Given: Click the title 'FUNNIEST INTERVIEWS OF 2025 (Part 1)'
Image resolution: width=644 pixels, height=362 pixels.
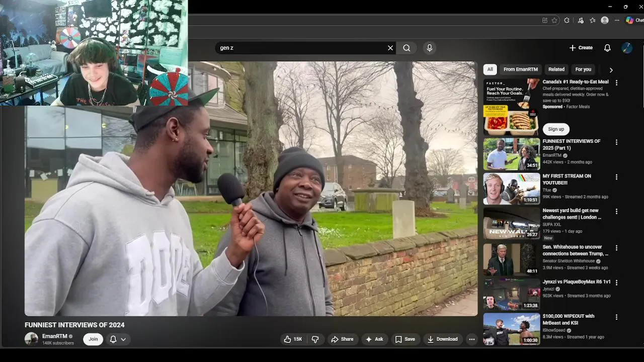Looking at the screenshot, I should tap(572, 145).
